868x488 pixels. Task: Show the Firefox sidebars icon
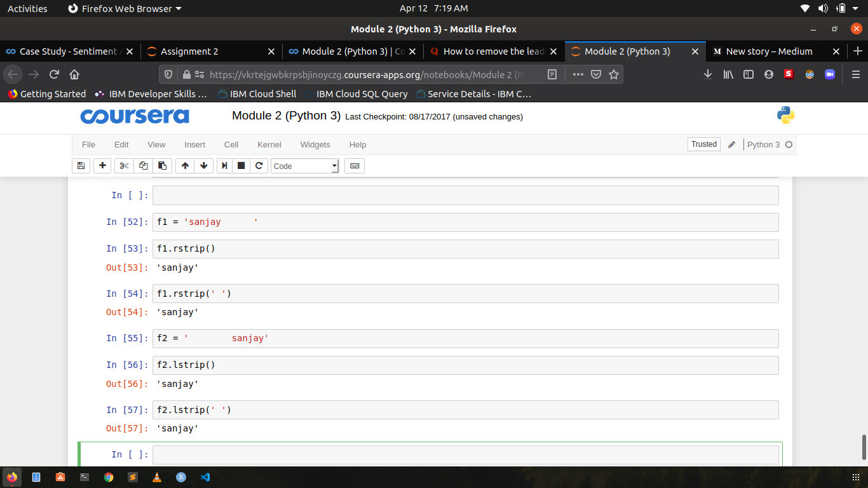point(749,74)
